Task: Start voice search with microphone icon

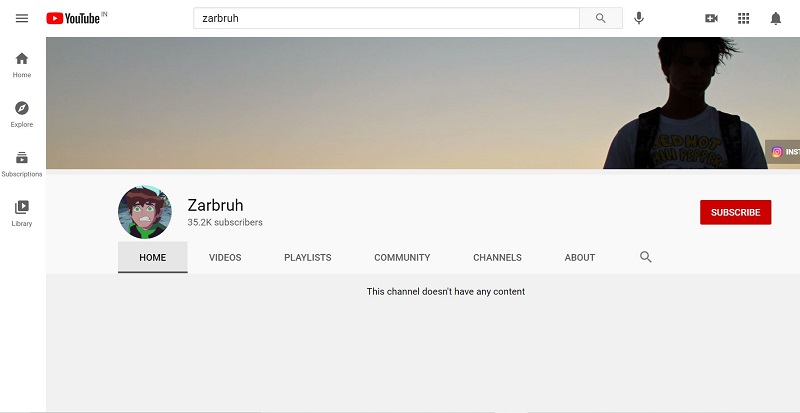Action: [639, 18]
